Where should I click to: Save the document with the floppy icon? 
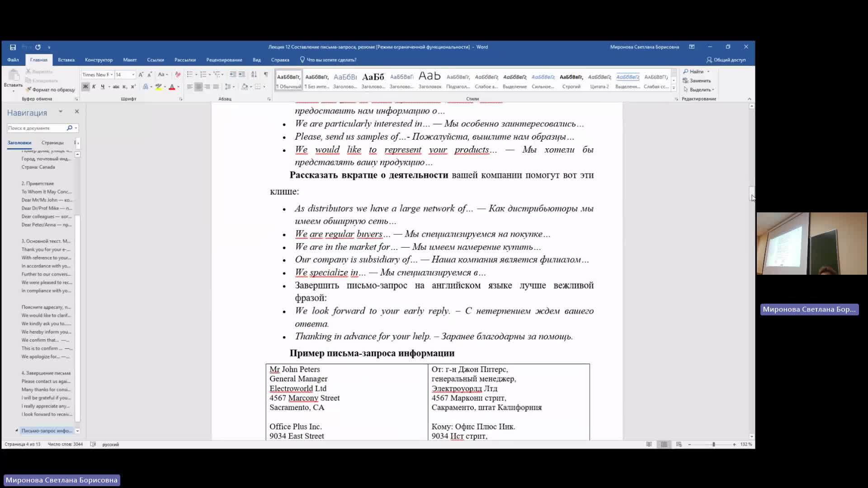(x=13, y=47)
